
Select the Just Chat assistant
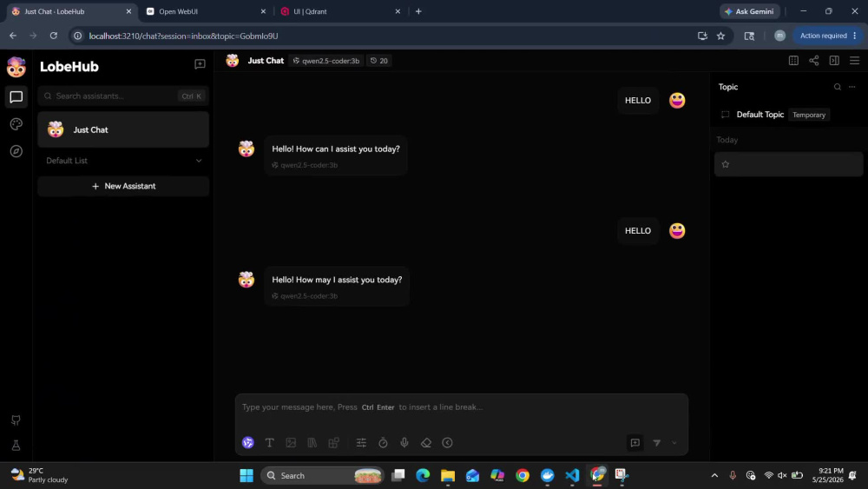(x=123, y=129)
